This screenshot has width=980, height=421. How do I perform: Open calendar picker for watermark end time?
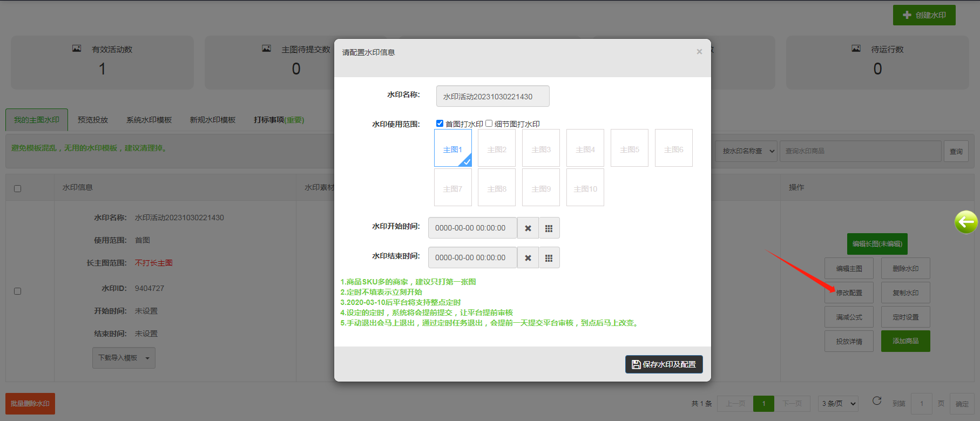click(x=549, y=258)
